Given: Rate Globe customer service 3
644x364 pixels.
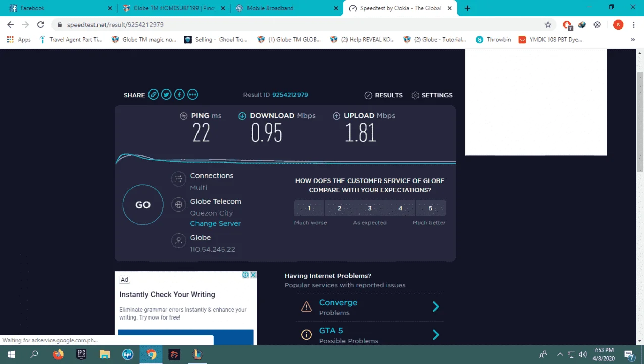Looking at the screenshot, I should (370, 208).
